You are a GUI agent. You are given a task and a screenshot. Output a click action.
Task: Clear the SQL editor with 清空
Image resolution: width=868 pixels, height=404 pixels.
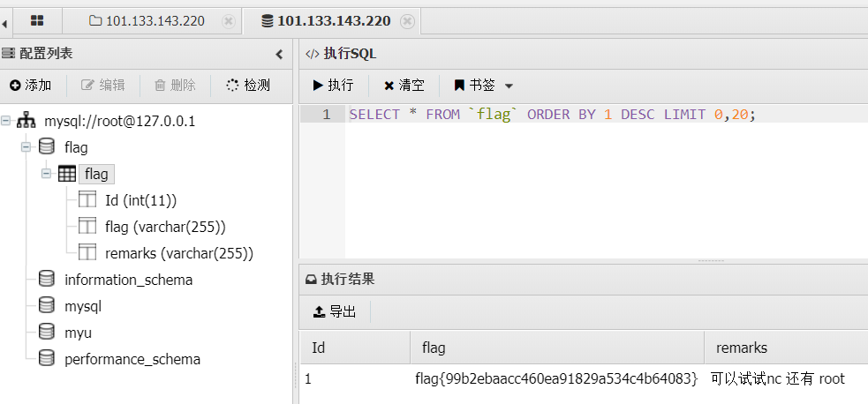point(404,85)
